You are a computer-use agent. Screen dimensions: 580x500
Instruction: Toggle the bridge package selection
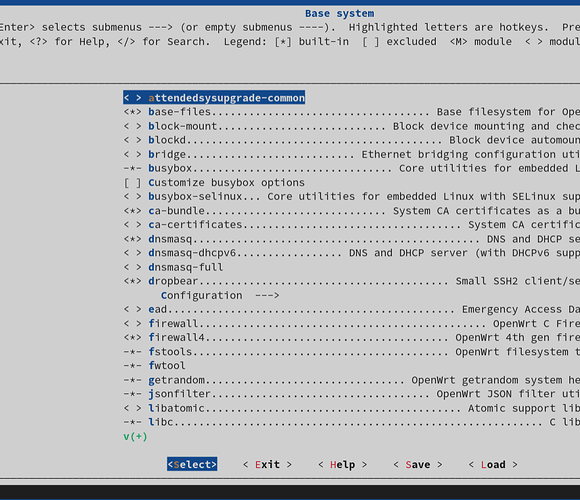132,154
